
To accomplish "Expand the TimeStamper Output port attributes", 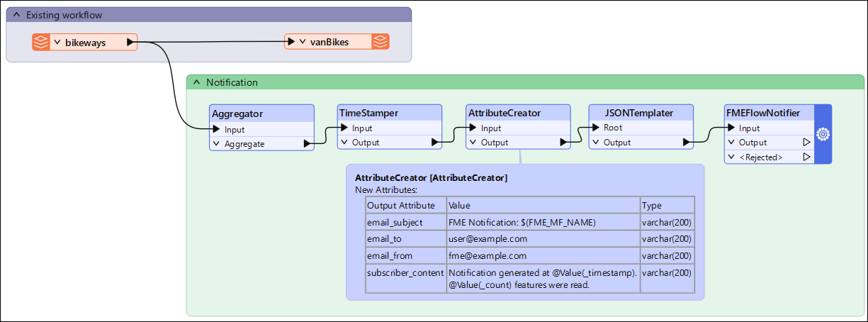I will 344,143.
